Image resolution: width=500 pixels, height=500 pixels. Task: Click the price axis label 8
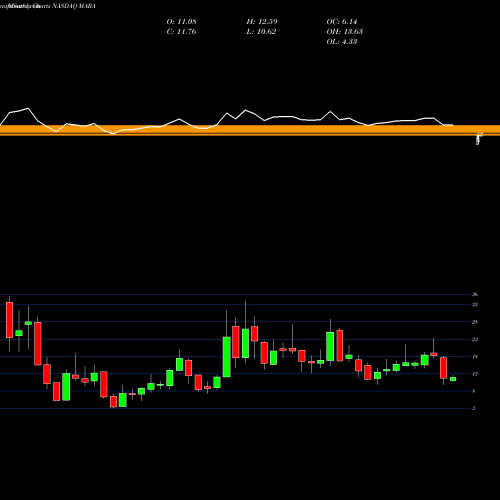tap(474, 391)
